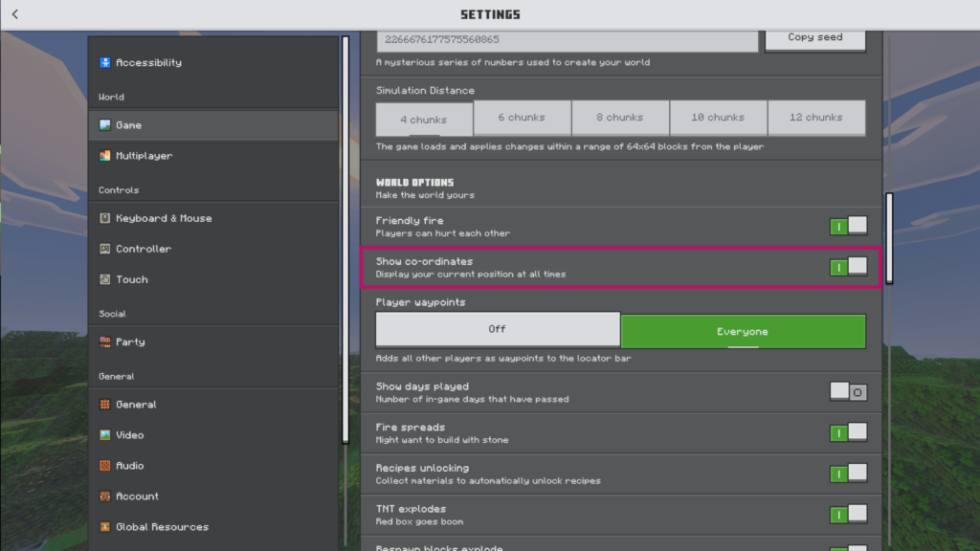
Task: Click the Game landscape icon
Action: (x=105, y=125)
